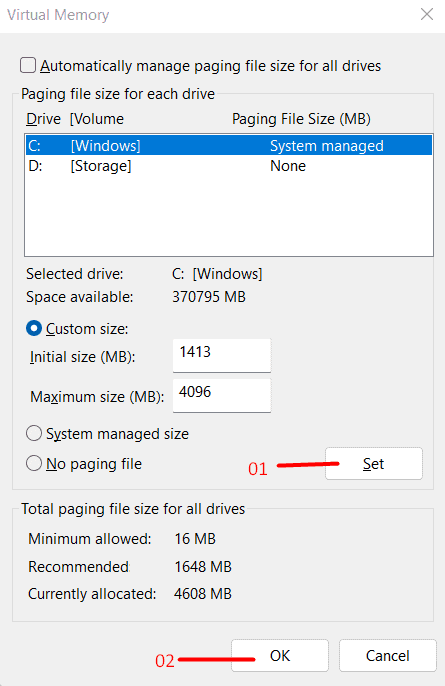This screenshot has height=686, width=445.
Task: Click the Virtual Memory title bar text
Action: pos(58,15)
